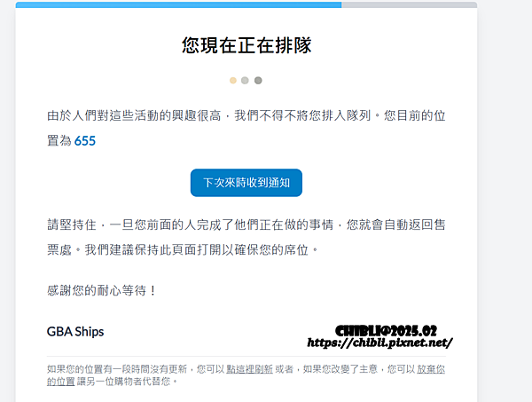
Task: Open the 點這裡刷新 refresh link
Action: click(249, 369)
